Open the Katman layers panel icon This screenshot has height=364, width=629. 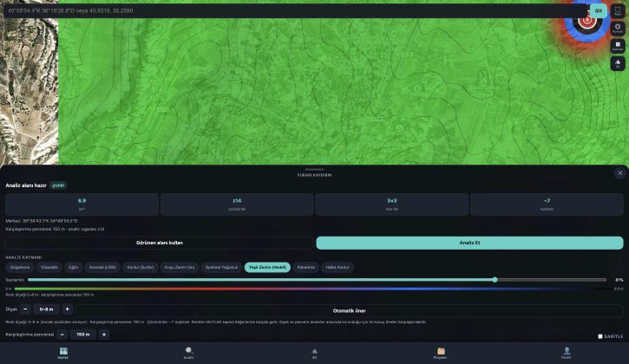tap(618, 46)
